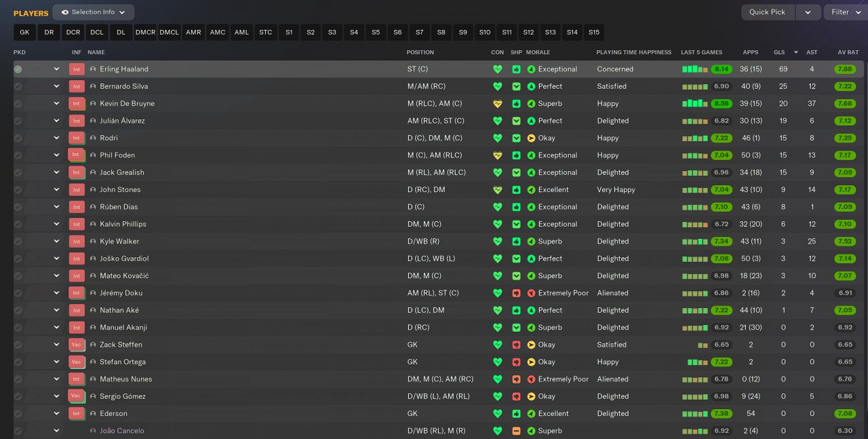
Task: Open Quick Pick dropdown arrow
Action: (808, 12)
